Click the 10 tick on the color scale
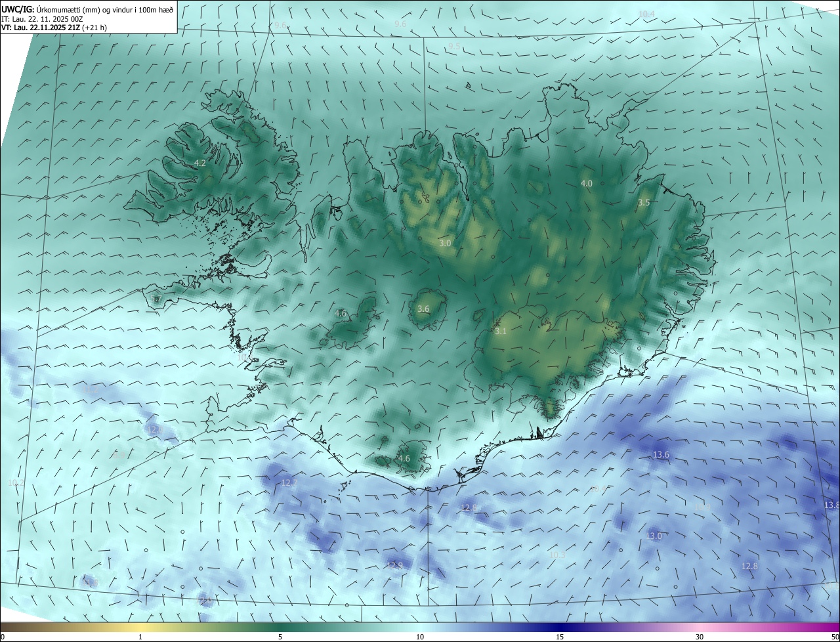Image resolution: width=840 pixels, height=642 pixels. tap(420, 637)
